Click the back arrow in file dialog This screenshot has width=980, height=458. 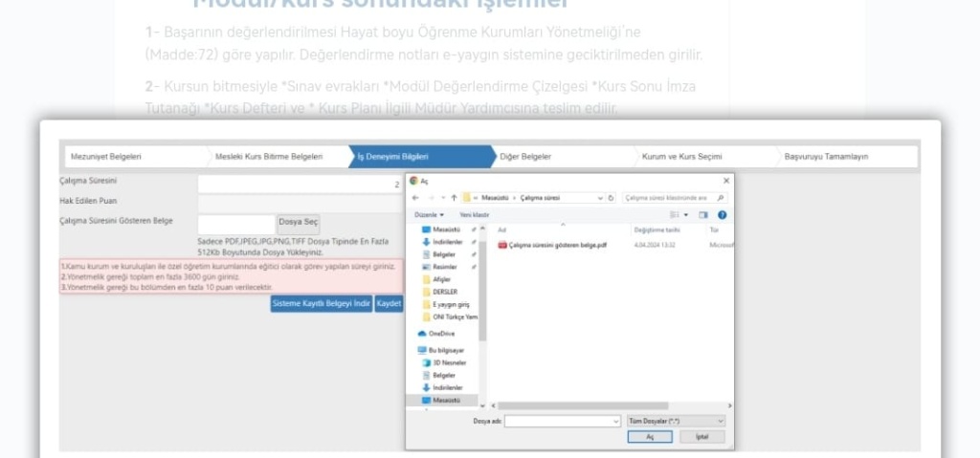pyautogui.click(x=417, y=197)
